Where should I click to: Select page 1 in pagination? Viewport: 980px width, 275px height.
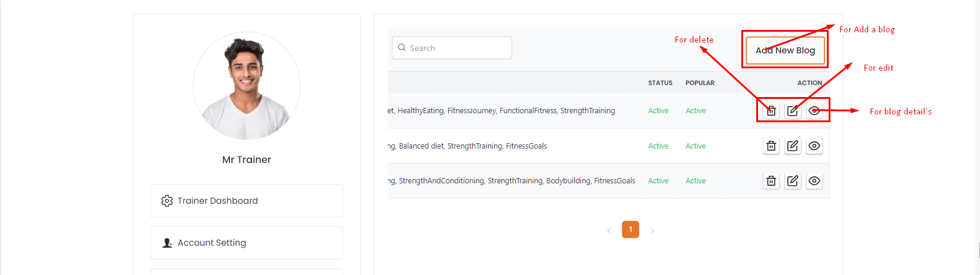631,229
